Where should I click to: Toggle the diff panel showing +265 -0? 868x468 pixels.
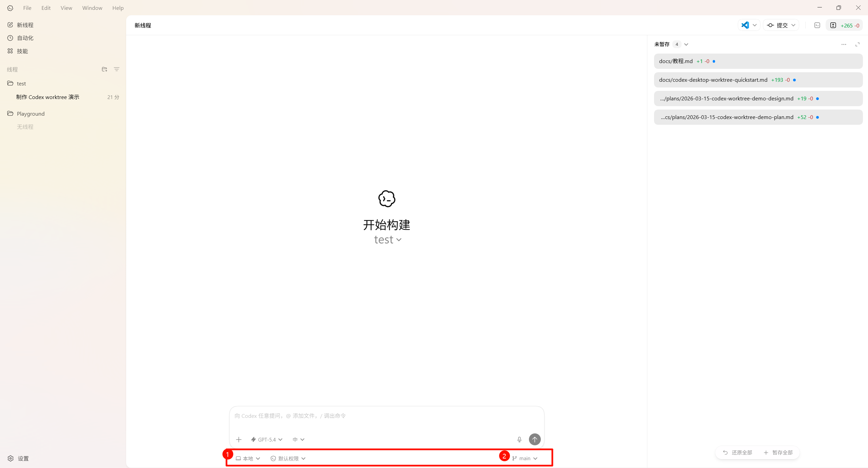pos(844,25)
